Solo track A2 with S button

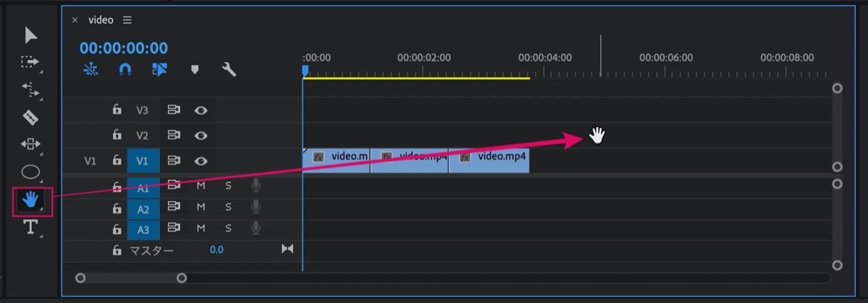click(228, 208)
